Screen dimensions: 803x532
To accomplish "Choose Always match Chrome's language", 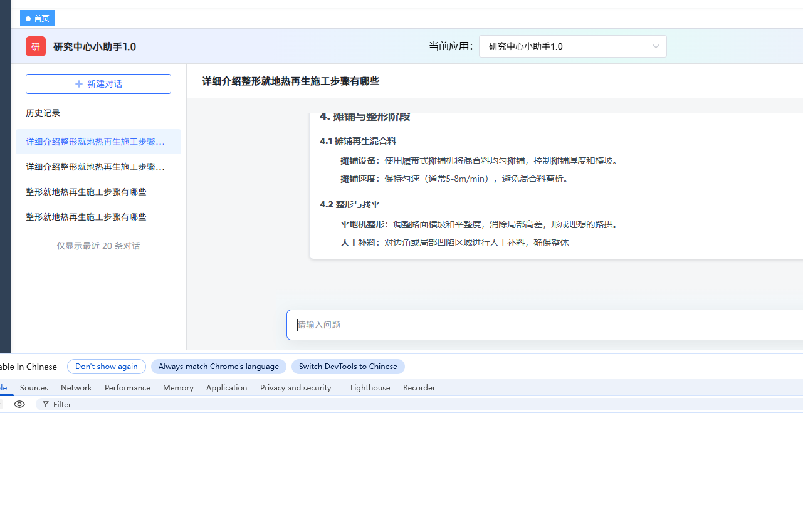I will 219,367.
